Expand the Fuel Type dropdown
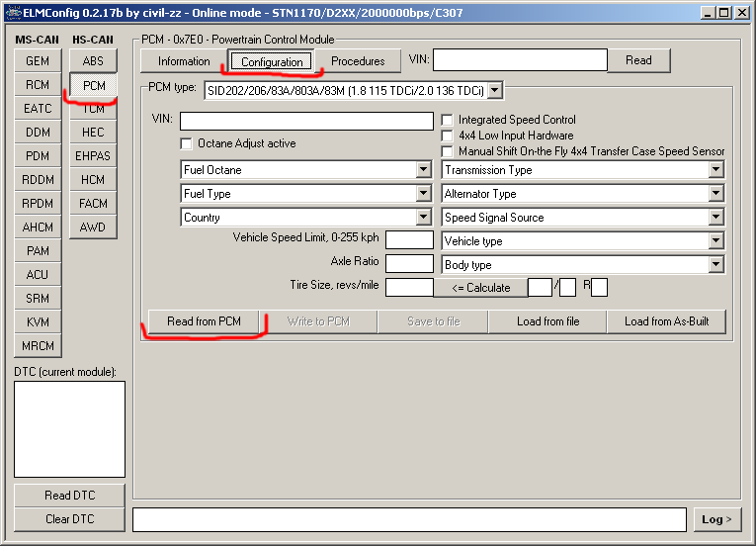This screenshot has width=756, height=546. 423,193
